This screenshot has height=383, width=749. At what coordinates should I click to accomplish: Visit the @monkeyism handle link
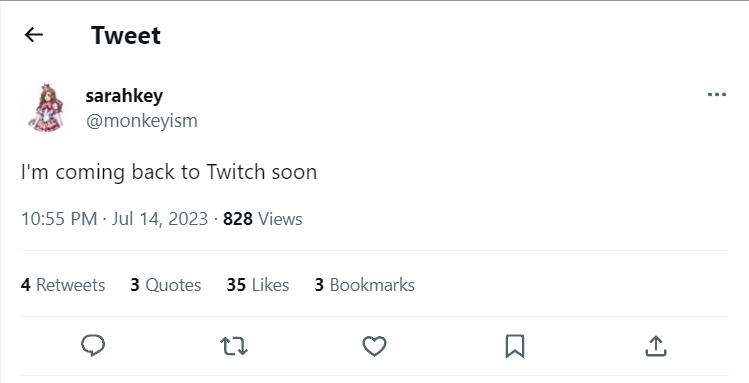tap(141, 120)
